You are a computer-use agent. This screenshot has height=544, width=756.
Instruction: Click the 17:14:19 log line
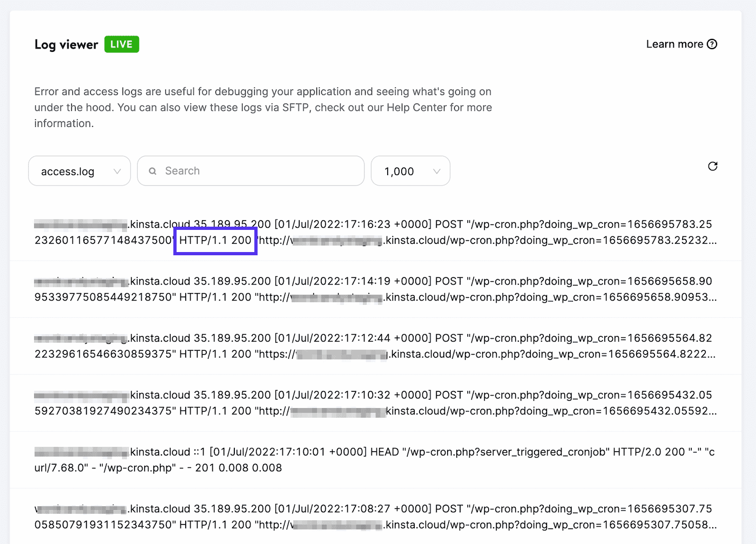click(373, 289)
